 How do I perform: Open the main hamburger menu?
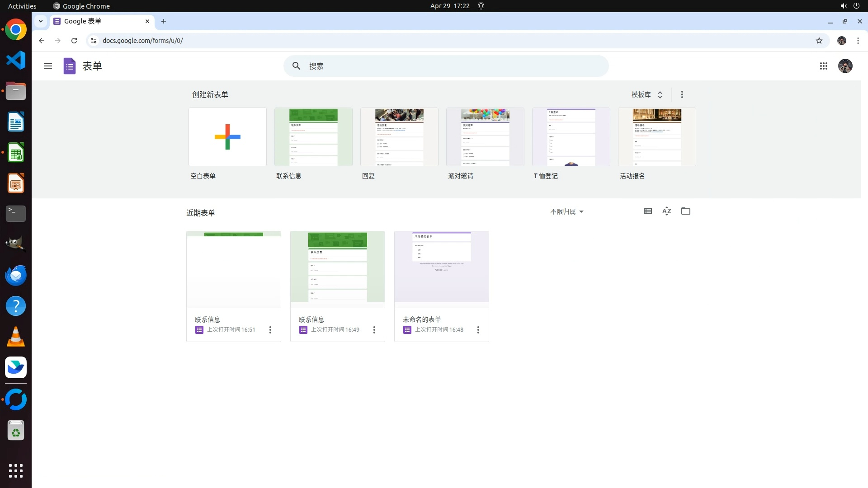48,66
